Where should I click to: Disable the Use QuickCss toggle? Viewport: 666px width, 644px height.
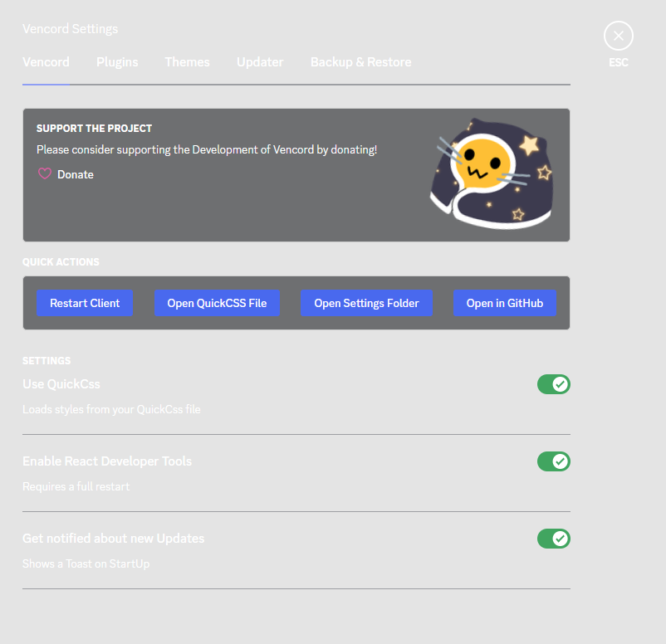pyautogui.click(x=553, y=384)
